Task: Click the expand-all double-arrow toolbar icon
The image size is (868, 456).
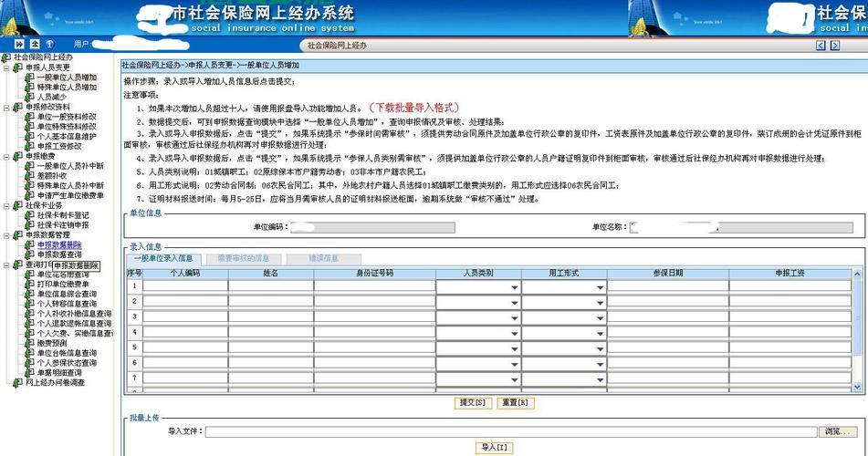Action: click(x=19, y=44)
